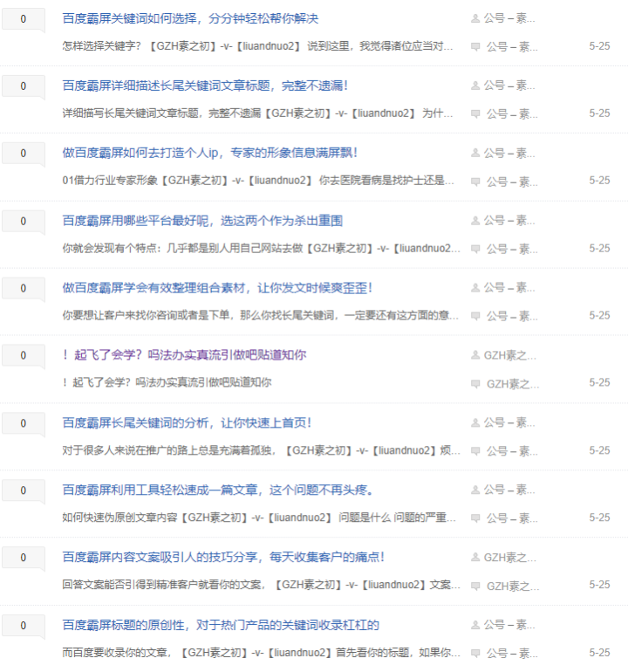Screen dimensions: 628x672
Task: Open author 'GZH素之...' of '起飞了会学' thread
Action: pyautogui.click(x=509, y=355)
